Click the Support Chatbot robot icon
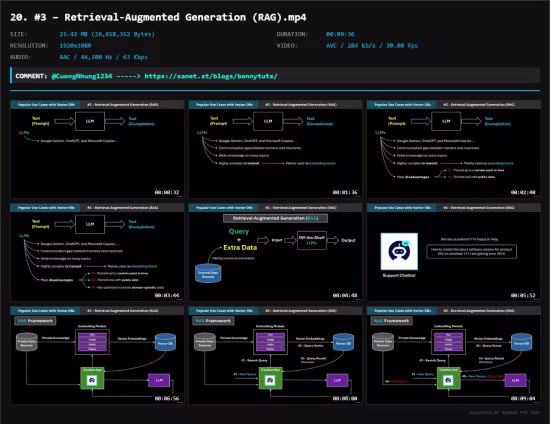This screenshot has height=424, width=550. tap(399, 251)
